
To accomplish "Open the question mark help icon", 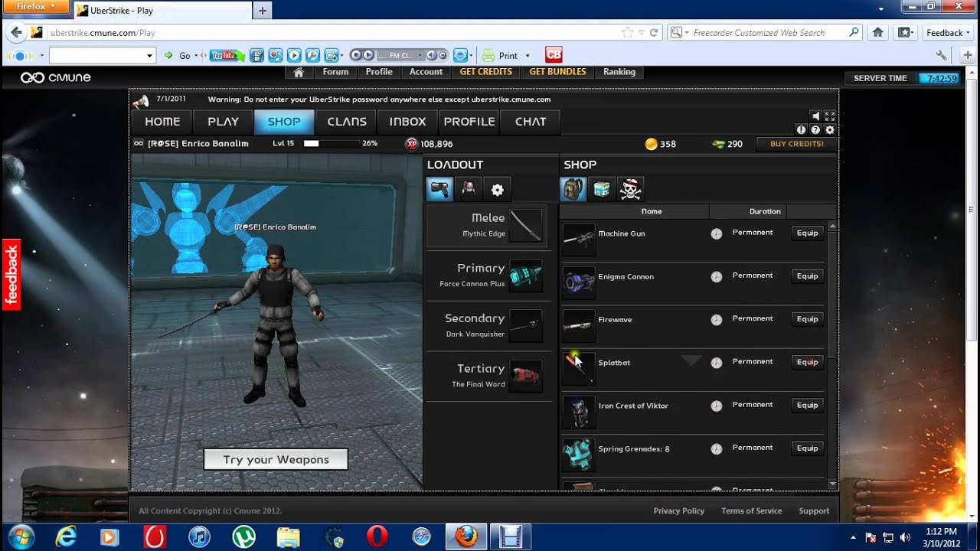I will (815, 130).
